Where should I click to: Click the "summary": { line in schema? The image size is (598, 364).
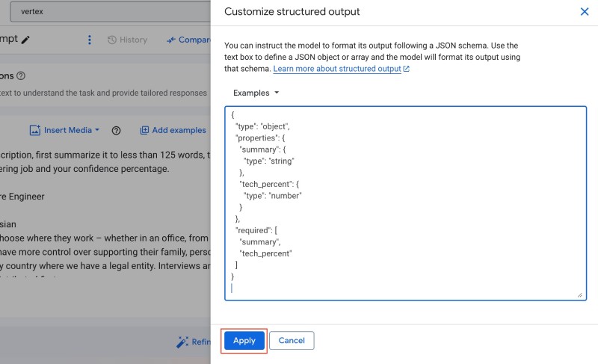click(x=263, y=149)
